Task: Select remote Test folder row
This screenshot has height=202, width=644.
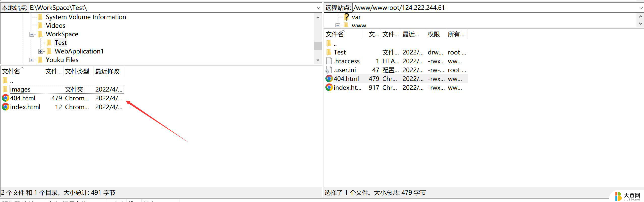Action: [x=396, y=52]
